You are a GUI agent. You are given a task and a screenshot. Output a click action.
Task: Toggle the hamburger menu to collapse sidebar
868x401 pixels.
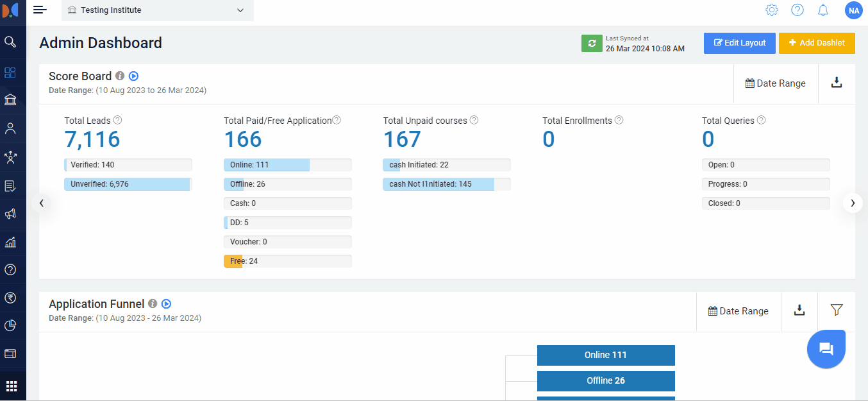40,10
